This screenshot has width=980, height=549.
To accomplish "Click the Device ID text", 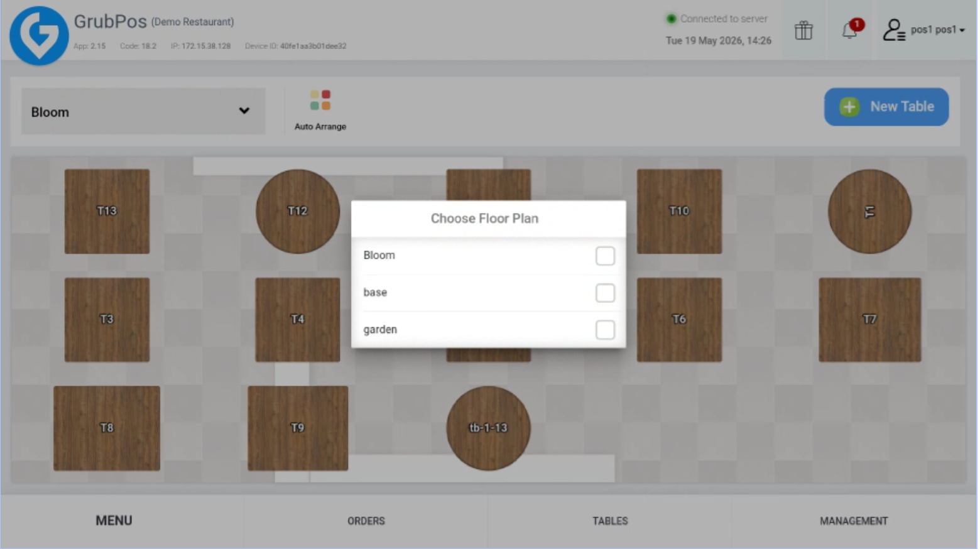I will (297, 46).
